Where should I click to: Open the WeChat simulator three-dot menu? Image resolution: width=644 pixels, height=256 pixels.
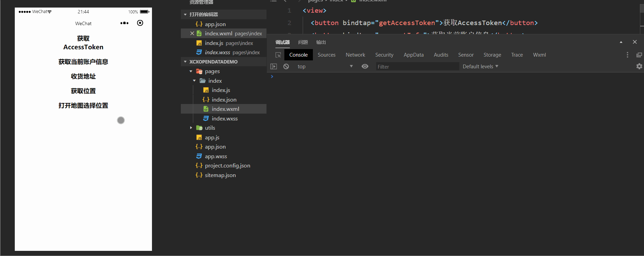tap(124, 23)
